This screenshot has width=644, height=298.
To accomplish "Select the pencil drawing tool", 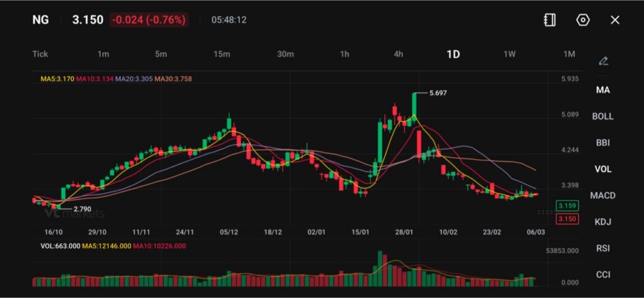I will pyautogui.click(x=603, y=61).
